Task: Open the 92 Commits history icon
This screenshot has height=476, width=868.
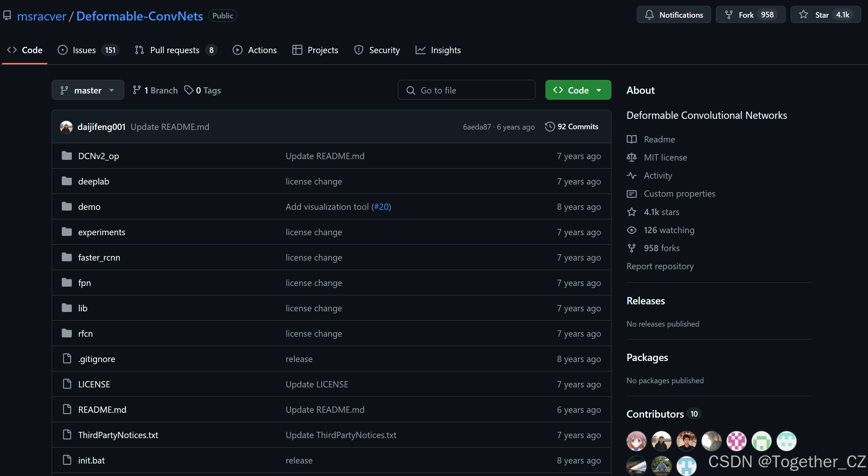Action: [x=550, y=126]
